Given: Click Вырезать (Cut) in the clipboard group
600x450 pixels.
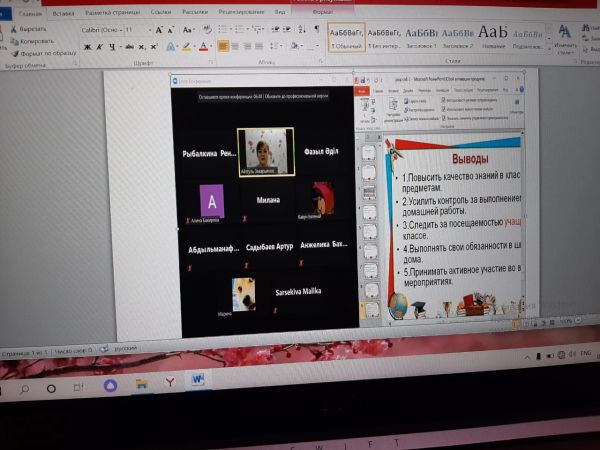Looking at the screenshot, I should [x=31, y=29].
